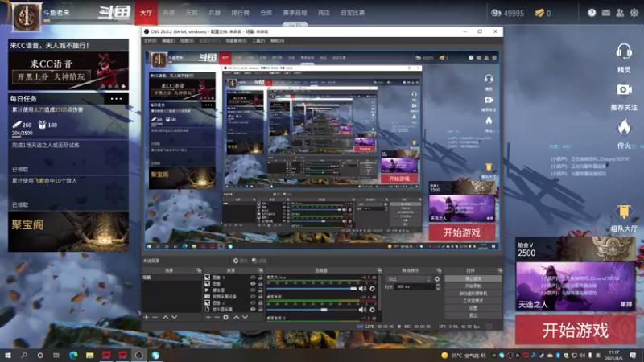
Task: Open Edge browser from taskbar
Action: (73, 355)
